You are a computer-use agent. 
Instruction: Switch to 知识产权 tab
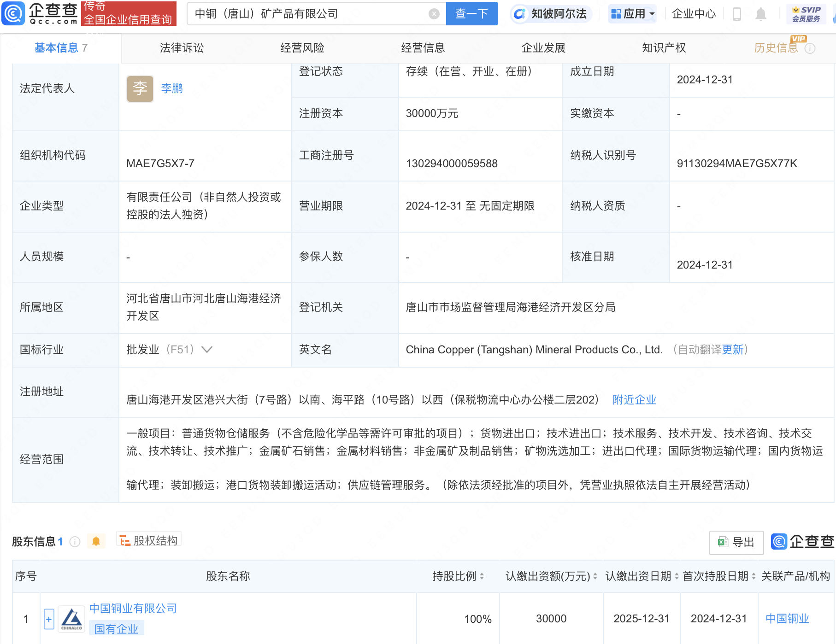[664, 48]
